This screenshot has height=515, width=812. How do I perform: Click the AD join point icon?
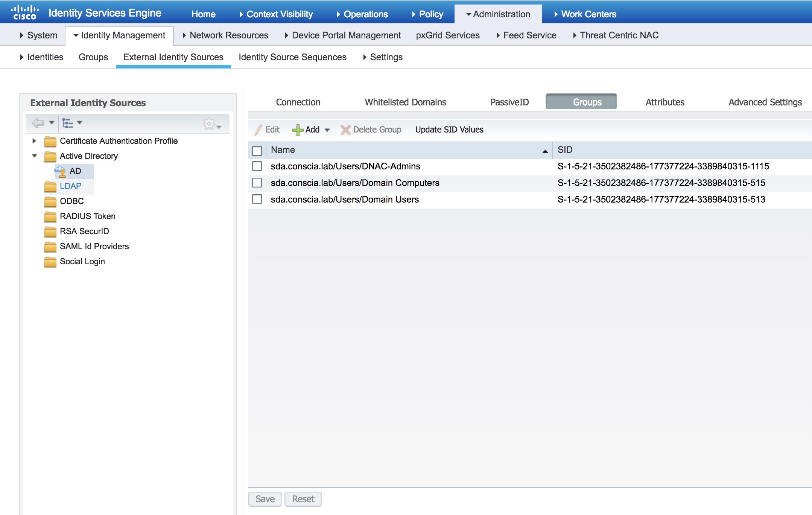[60, 171]
